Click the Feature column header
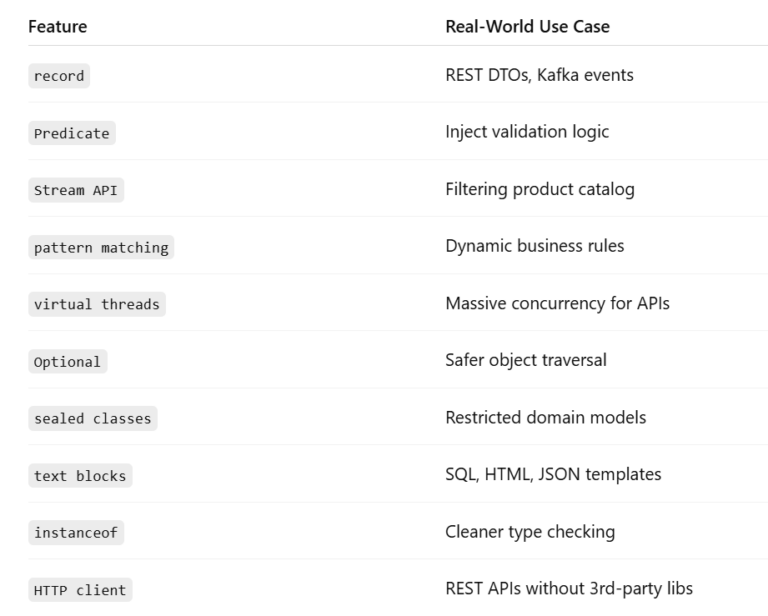768x616 pixels. coord(57,27)
